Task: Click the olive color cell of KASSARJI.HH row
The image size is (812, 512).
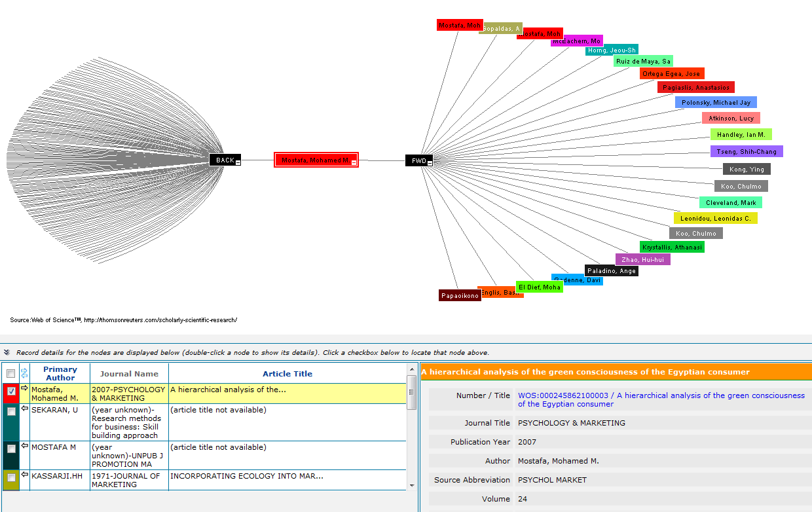Action: click(x=11, y=480)
